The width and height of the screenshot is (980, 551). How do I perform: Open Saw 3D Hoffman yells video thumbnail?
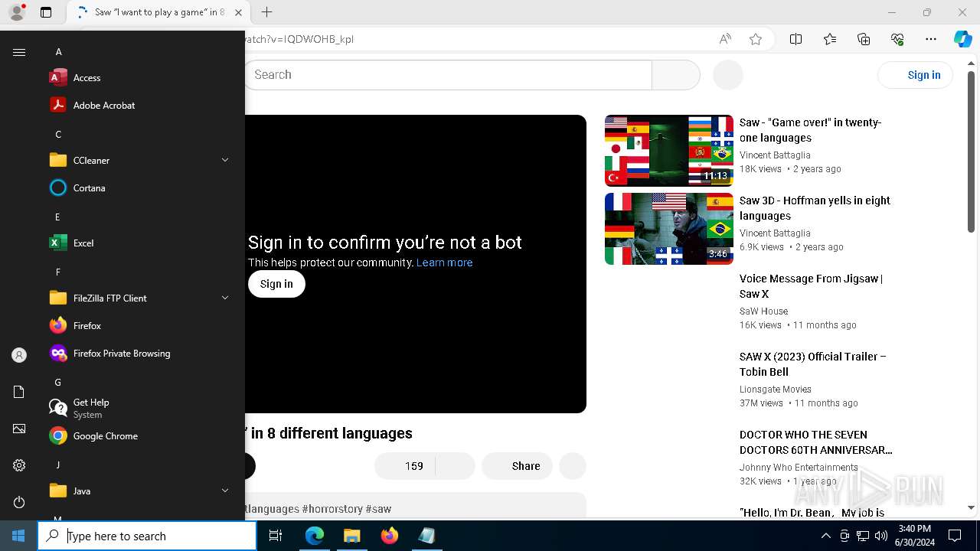[668, 229]
